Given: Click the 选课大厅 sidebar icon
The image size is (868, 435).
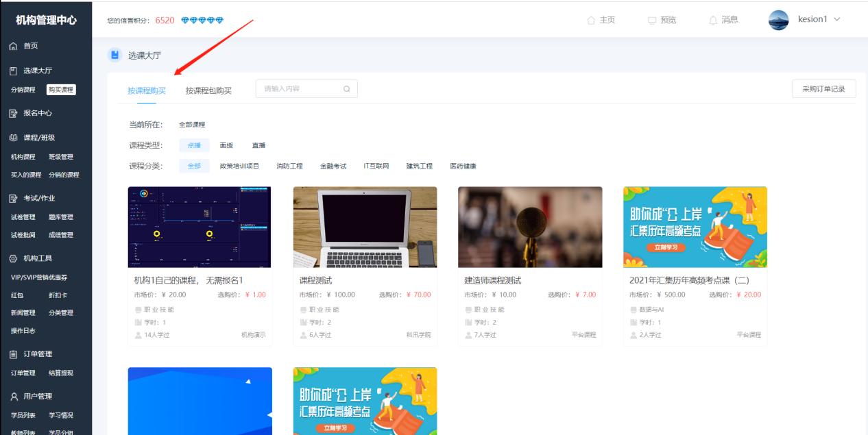Looking at the screenshot, I should 12,70.
